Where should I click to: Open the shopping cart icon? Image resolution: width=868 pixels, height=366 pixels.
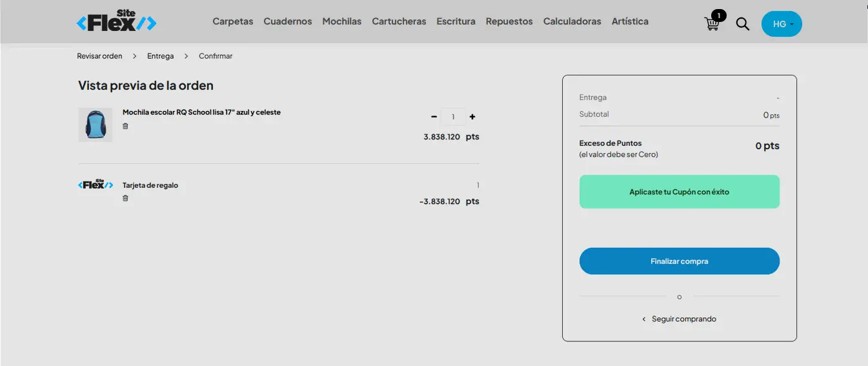click(x=712, y=24)
